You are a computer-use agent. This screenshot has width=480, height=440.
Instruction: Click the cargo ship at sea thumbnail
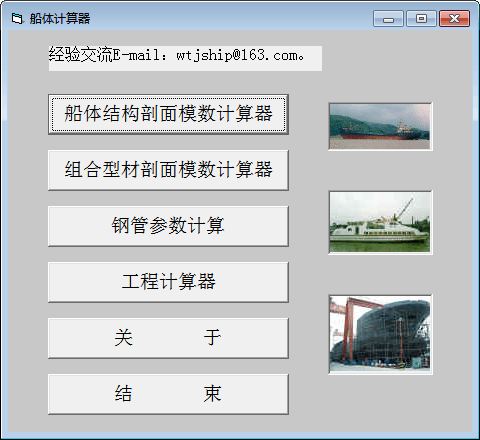380,127
